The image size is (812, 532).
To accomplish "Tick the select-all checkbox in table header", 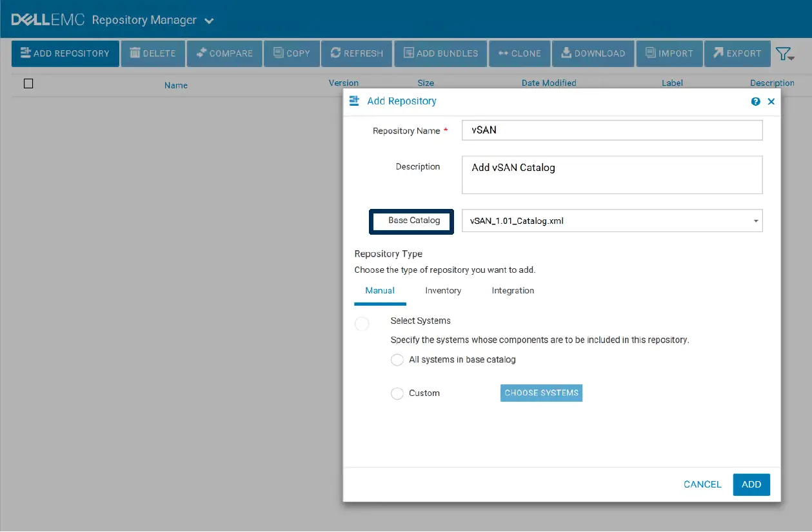I will 28,83.
